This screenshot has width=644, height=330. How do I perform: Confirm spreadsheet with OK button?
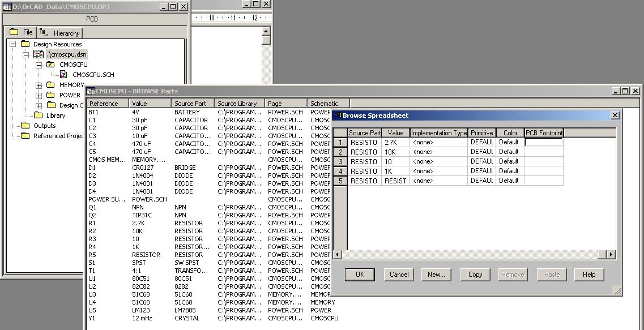click(360, 275)
